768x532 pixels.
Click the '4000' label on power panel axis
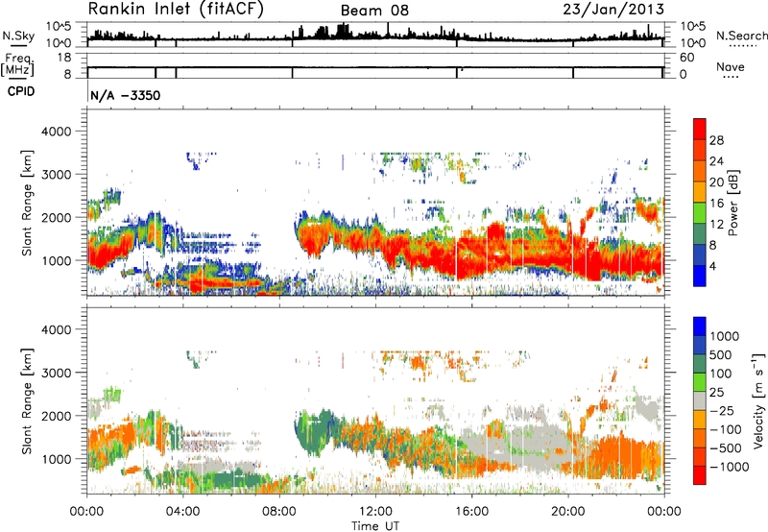[56, 132]
